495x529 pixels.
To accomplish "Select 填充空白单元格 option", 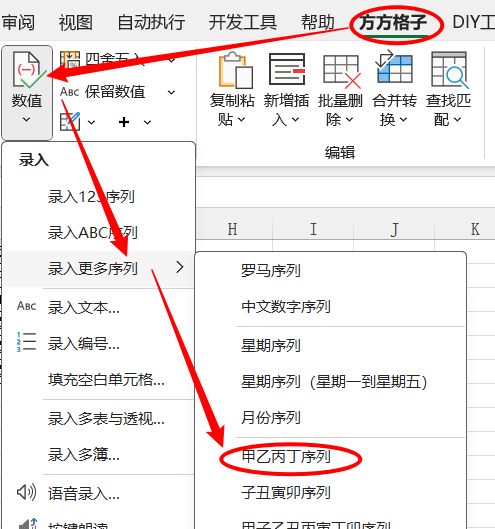I will point(106,380).
